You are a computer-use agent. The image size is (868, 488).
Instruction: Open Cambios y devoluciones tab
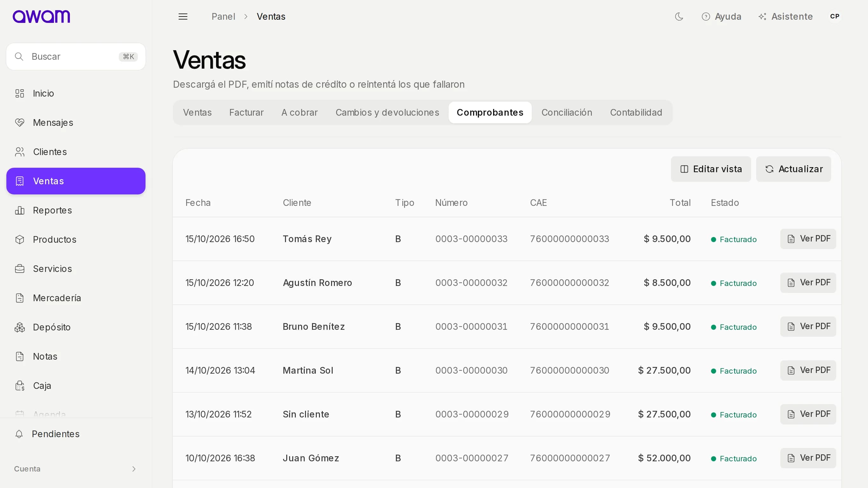[387, 112]
